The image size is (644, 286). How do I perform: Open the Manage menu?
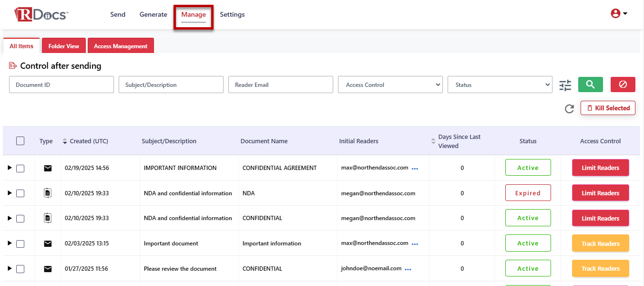[x=194, y=14]
